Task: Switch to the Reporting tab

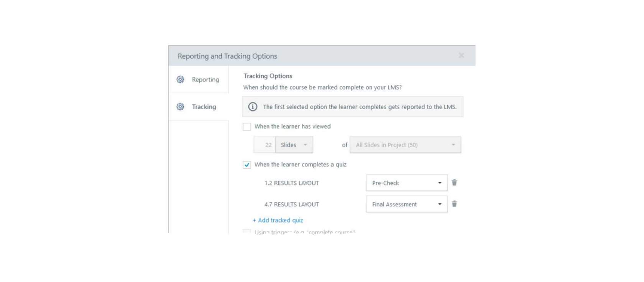Action: (x=199, y=79)
